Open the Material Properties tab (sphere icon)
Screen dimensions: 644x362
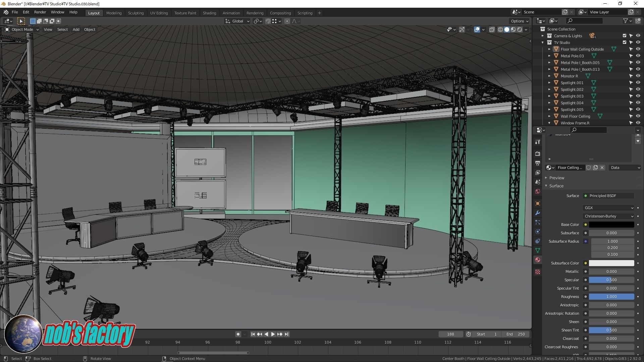(538, 260)
